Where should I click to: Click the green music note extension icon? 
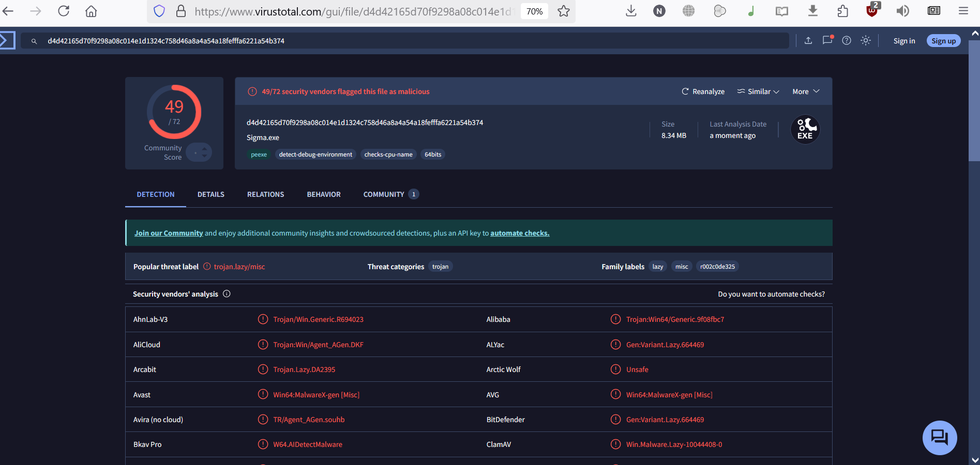click(x=751, y=11)
